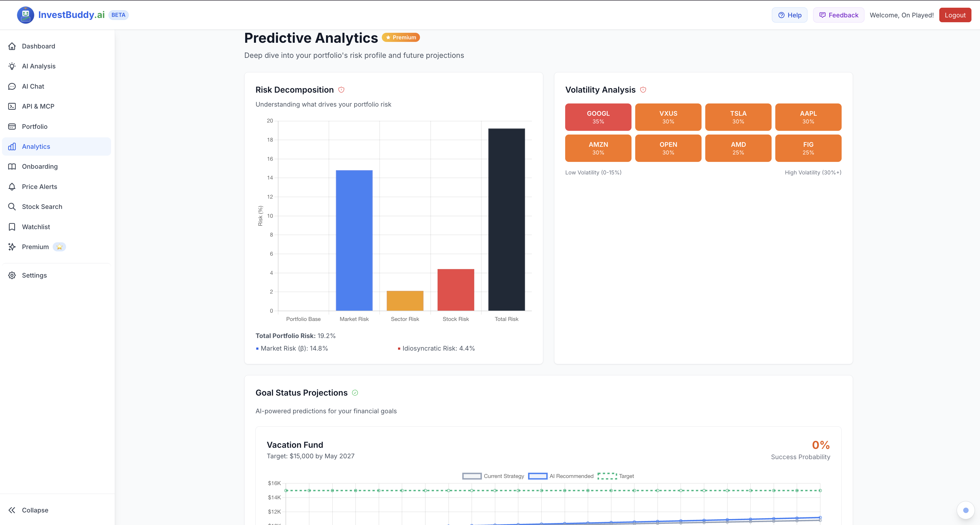Click the Risk Decomposition shield icon

[341, 90]
